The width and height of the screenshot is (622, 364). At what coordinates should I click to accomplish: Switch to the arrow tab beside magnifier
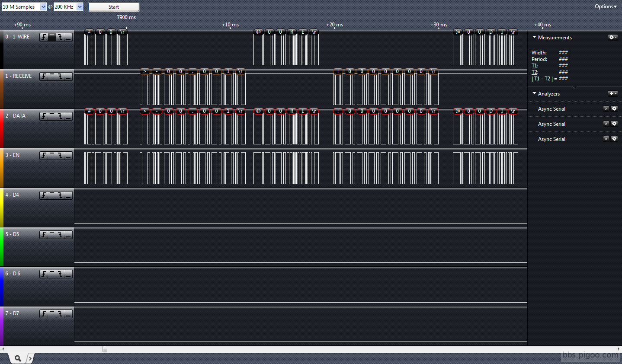(x=30, y=358)
